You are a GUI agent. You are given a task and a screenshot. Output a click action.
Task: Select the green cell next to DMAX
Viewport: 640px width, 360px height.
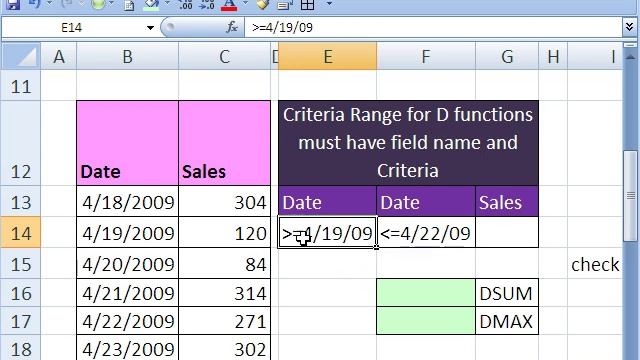click(x=426, y=321)
